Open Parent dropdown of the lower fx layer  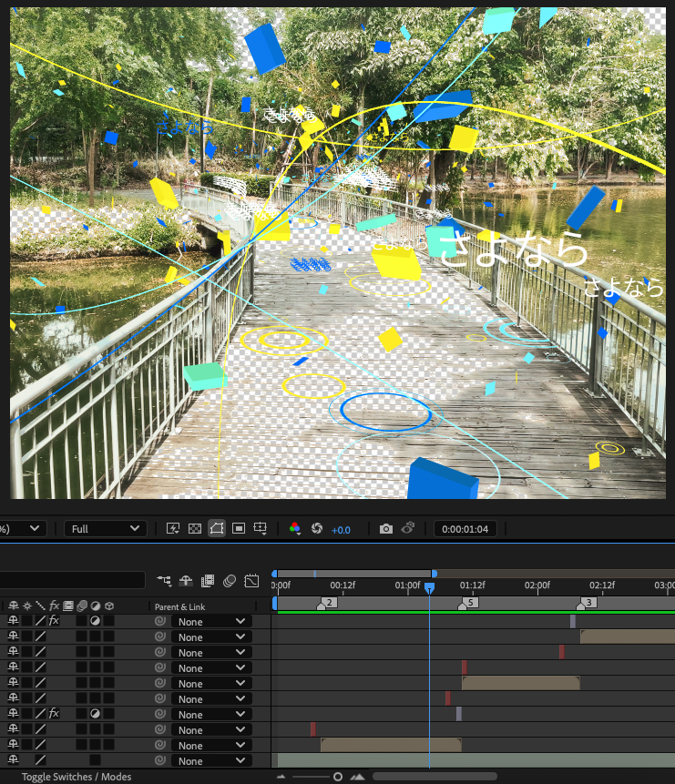[x=211, y=715]
